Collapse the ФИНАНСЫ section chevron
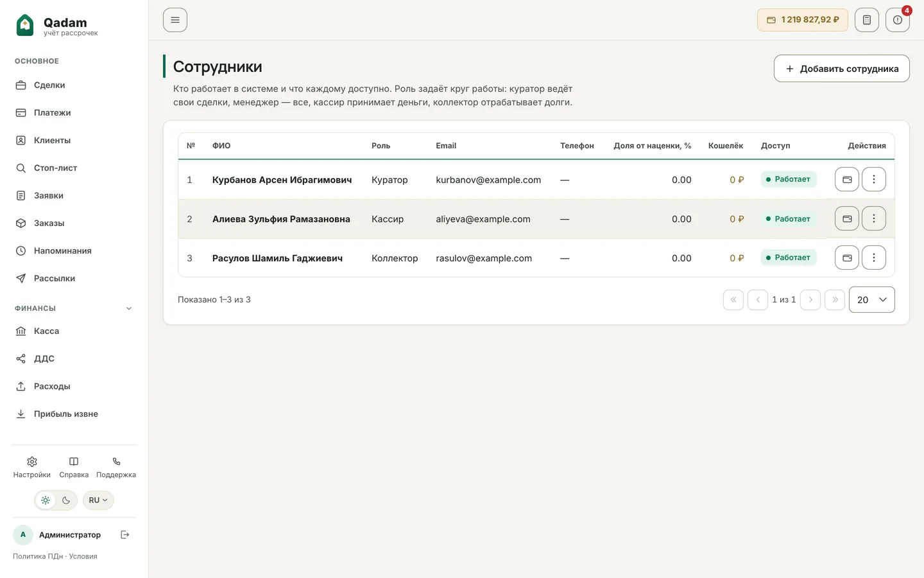924x578 pixels. click(129, 308)
